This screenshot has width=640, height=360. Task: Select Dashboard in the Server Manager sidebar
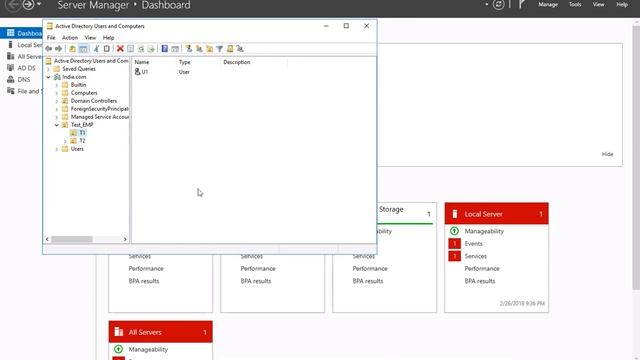pyautogui.click(x=21, y=33)
